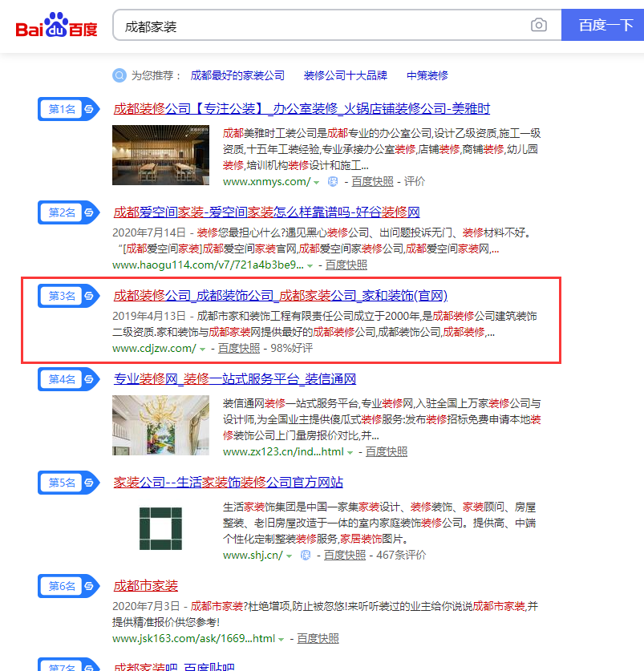Click verification shield icon next to www.xnmys.com
644x671 pixels.
point(333,182)
